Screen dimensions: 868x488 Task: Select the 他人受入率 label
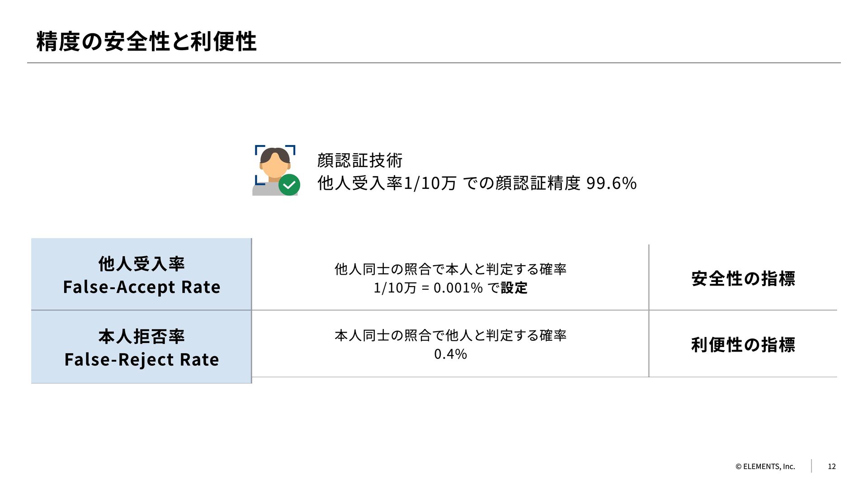(142, 264)
